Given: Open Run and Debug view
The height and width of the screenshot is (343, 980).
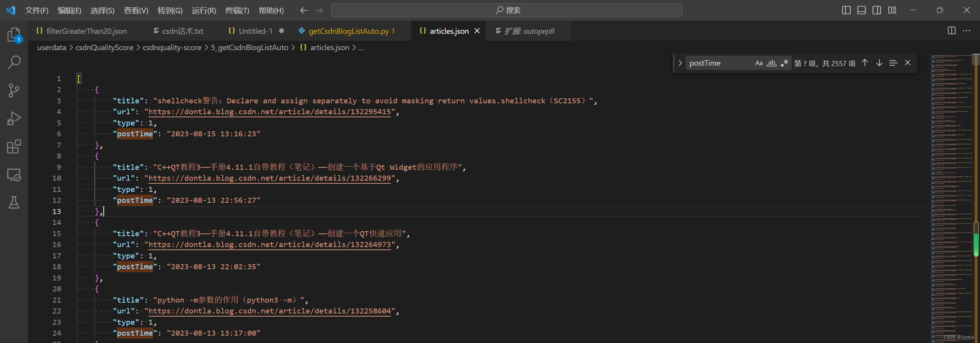Looking at the screenshot, I should [x=14, y=118].
